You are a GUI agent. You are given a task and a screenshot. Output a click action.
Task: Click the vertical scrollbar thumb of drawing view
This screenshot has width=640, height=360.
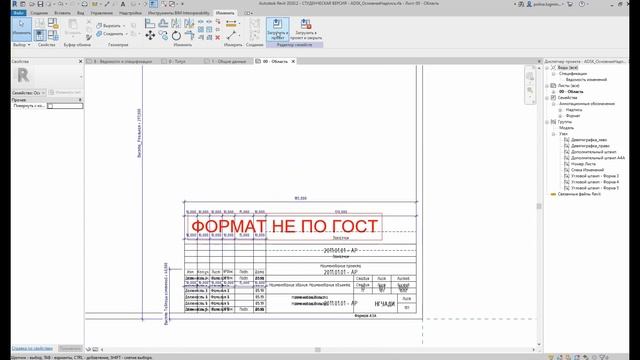[x=539, y=207]
